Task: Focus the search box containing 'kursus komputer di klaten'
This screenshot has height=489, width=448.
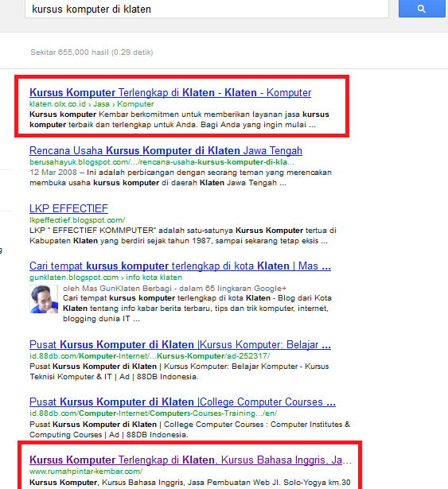Action: point(207,9)
